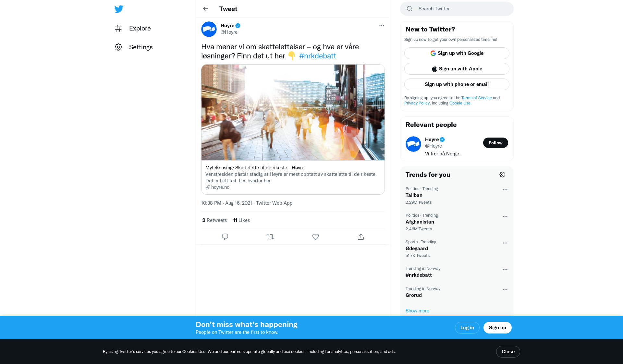Click @Hoyre handle in Relevant people
This screenshot has width=623, height=364.
click(433, 146)
